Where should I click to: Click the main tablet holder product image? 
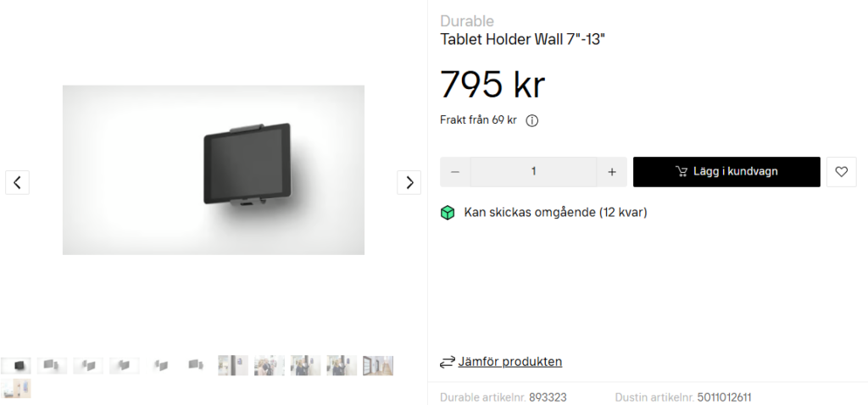click(x=214, y=169)
